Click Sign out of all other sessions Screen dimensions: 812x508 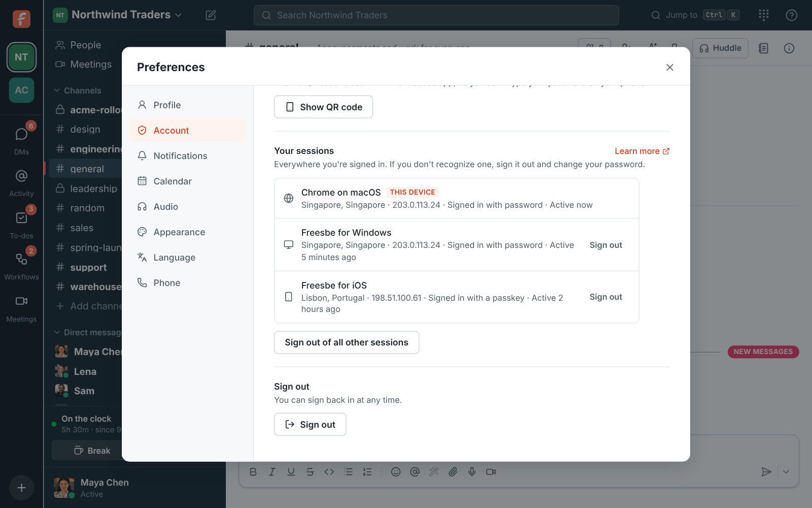coord(347,342)
